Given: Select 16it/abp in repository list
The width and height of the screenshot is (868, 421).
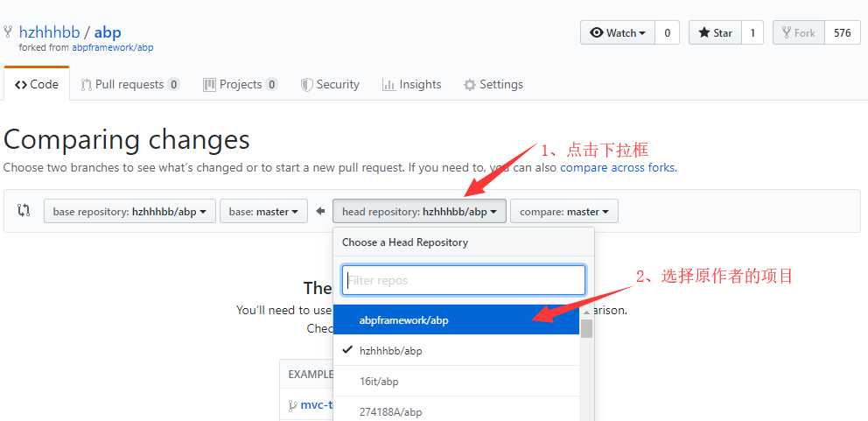Looking at the screenshot, I should pyautogui.click(x=456, y=381).
